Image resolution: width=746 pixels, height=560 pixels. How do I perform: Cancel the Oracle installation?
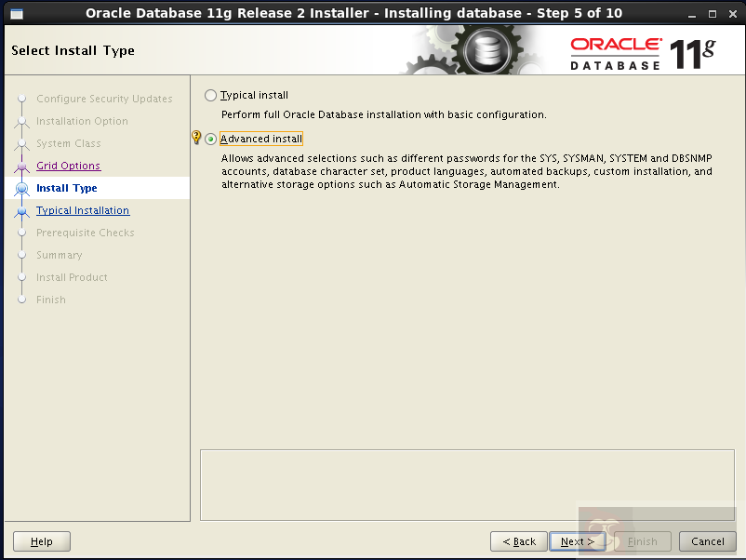[707, 540]
